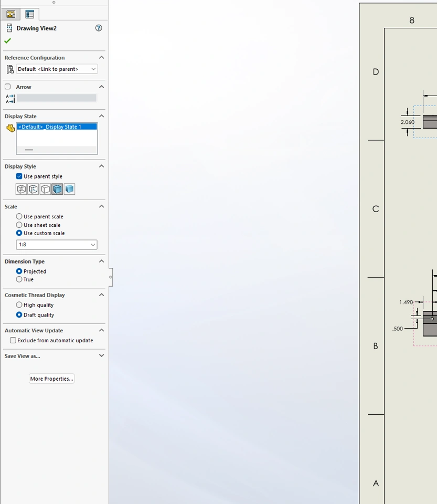Enable the Arrow checkbox

pyautogui.click(x=8, y=87)
